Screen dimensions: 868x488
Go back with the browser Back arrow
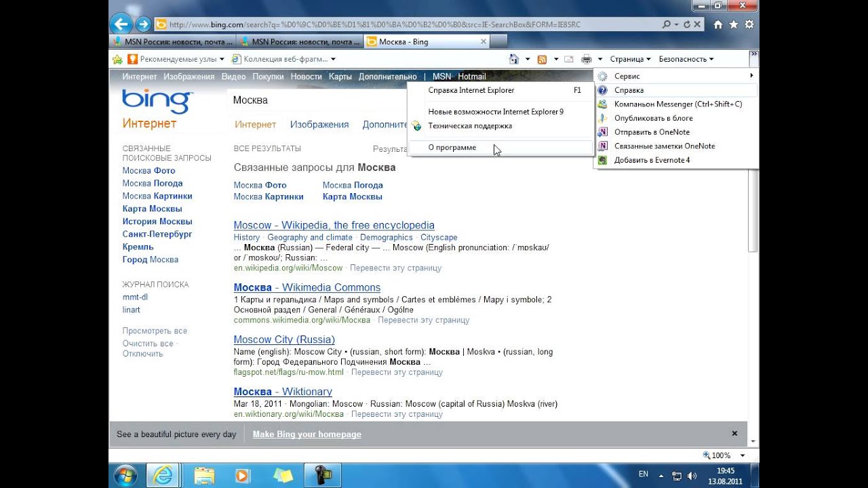(121, 24)
